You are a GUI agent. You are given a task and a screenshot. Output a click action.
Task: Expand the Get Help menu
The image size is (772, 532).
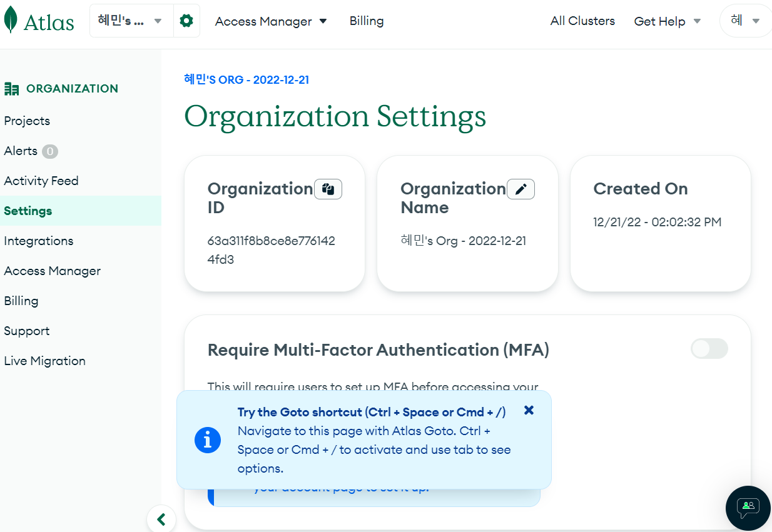click(668, 21)
